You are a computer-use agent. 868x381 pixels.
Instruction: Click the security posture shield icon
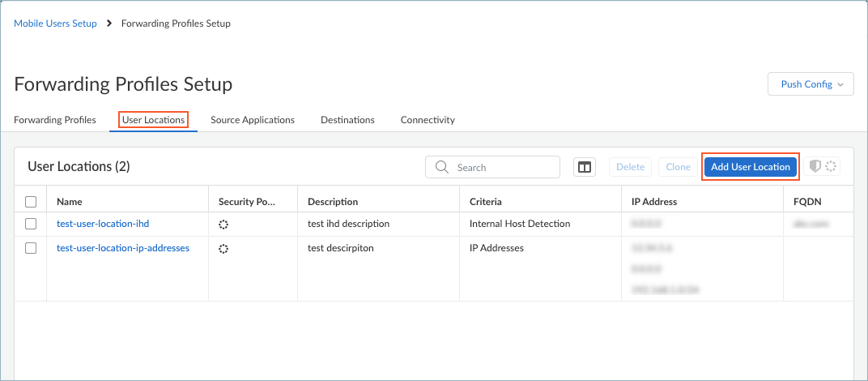click(815, 166)
